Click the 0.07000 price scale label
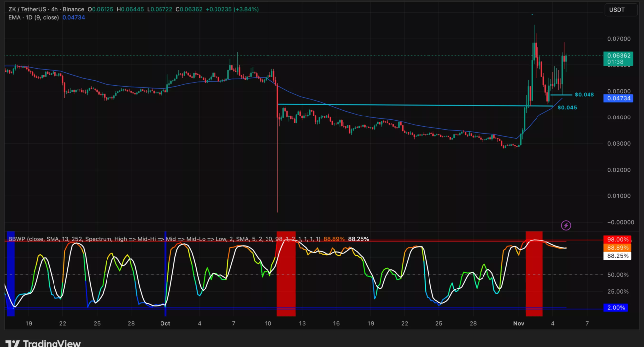644x347 pixels. (x=619, y=39)
